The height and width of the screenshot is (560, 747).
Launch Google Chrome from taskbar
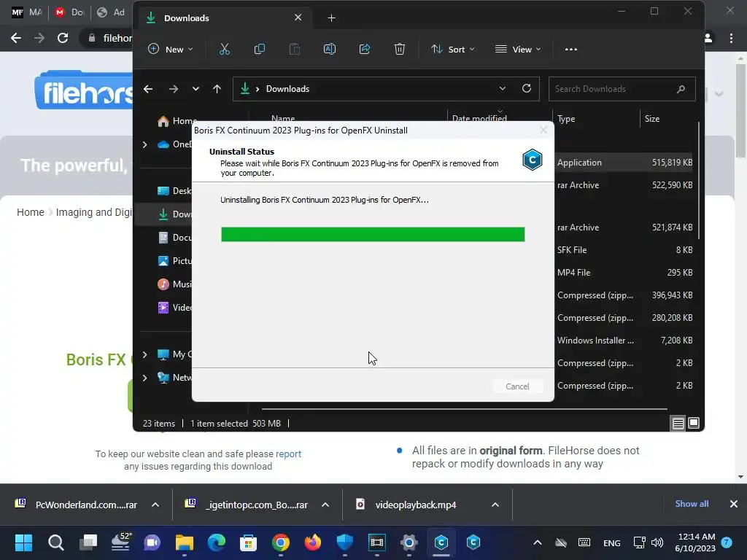(x=281, y=542)
